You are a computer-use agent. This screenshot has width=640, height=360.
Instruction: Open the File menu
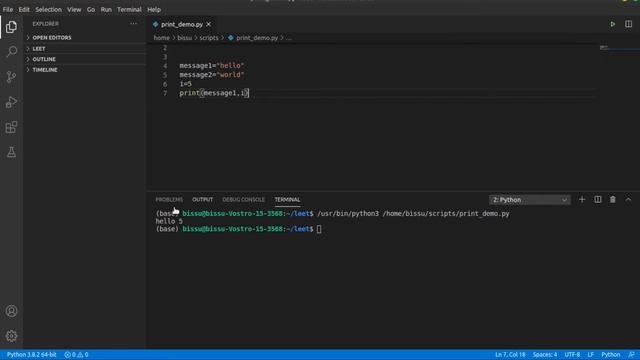pyautogui.click(x=8, y=9)
